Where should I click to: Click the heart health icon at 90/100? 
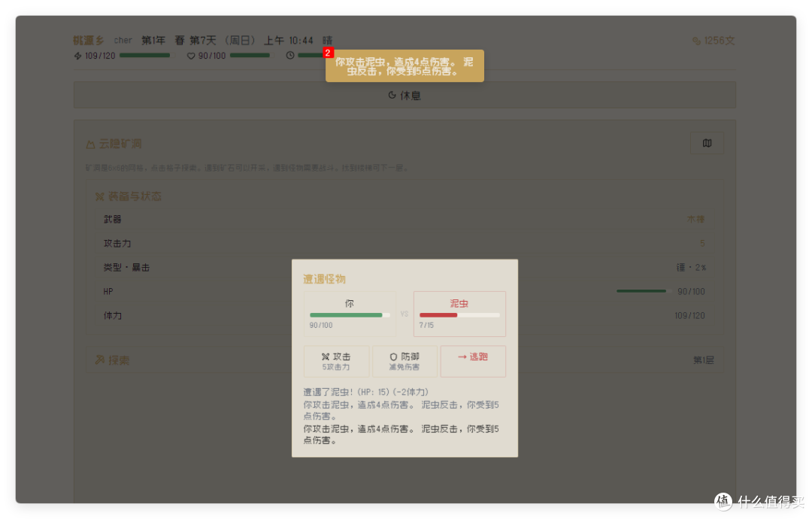point(191,56)
